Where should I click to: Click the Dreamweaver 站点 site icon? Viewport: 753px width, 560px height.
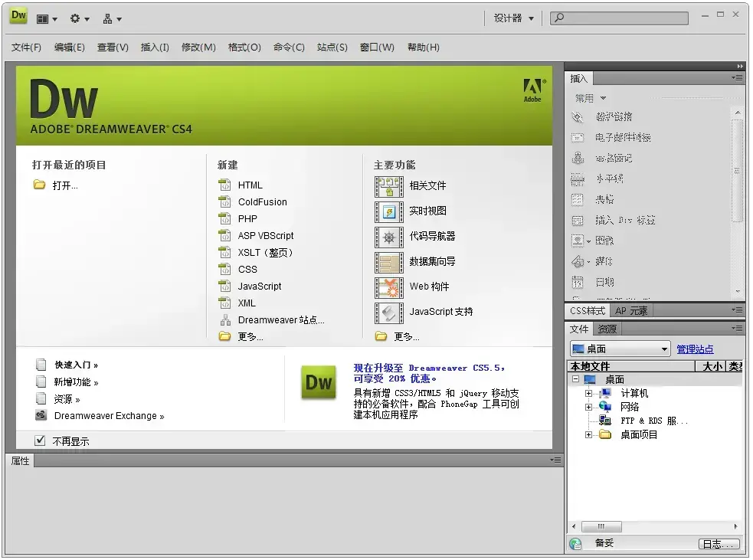[x=225, y=320]
